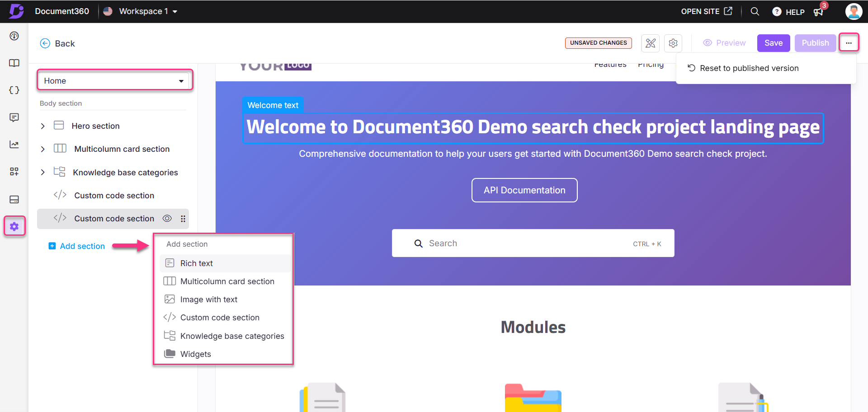Open the Drive storage icon in sidebar

tap(14, 199)
